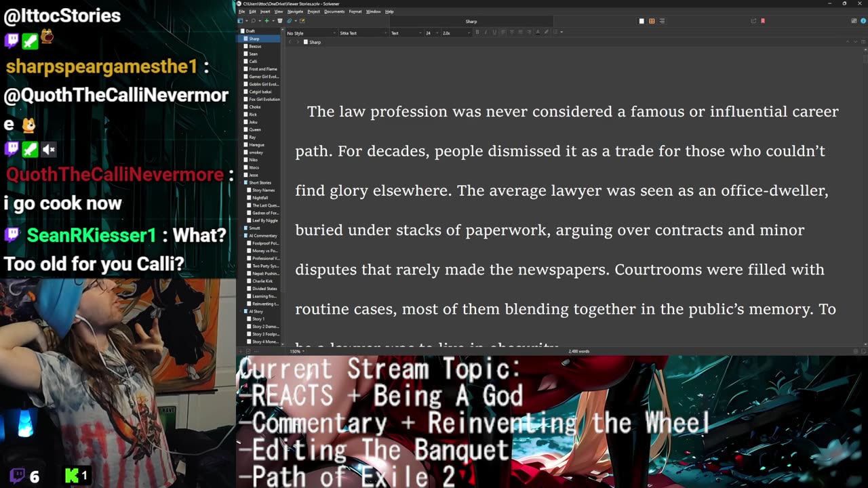Open the File menu
Viewport: 868px width, 488px height.
(241, 12)
